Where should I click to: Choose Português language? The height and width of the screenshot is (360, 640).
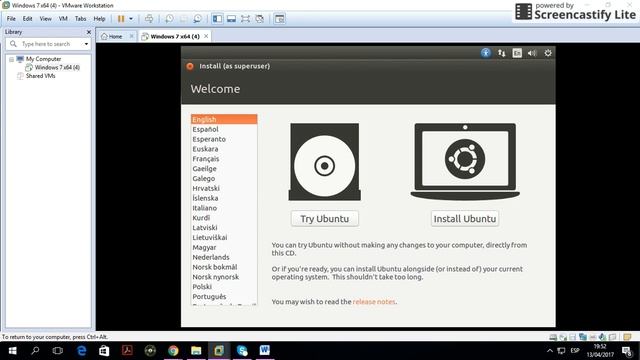[x=224, y=296]
